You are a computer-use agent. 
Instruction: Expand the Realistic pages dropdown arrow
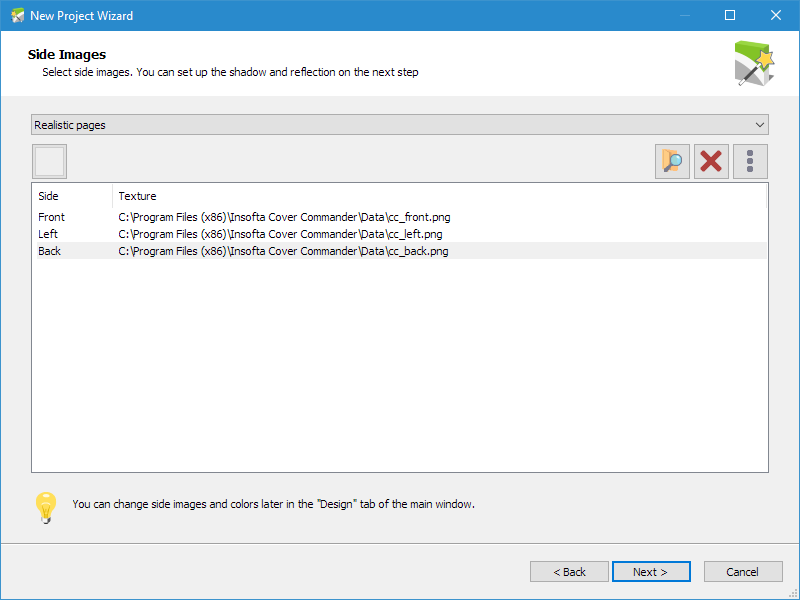(759, 125)
